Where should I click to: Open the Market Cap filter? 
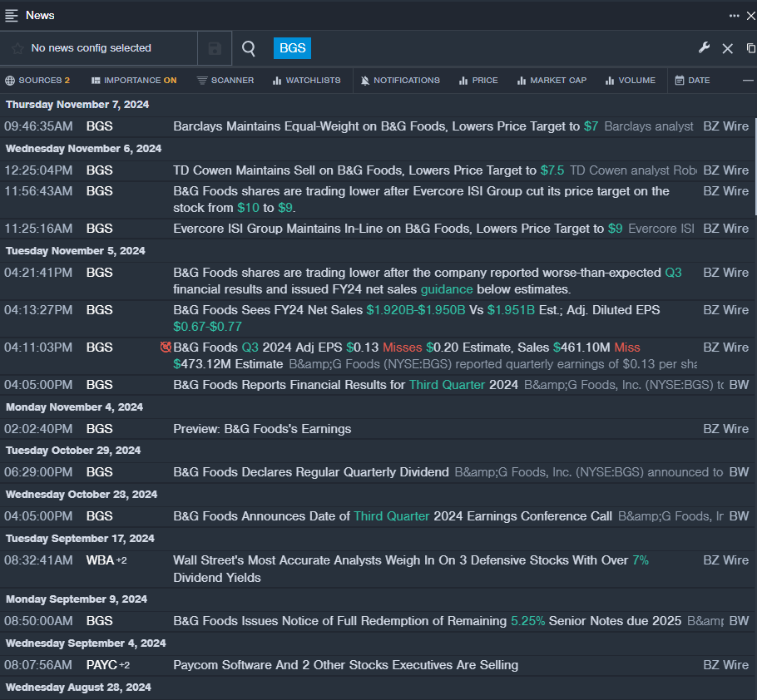coord(552,81)
